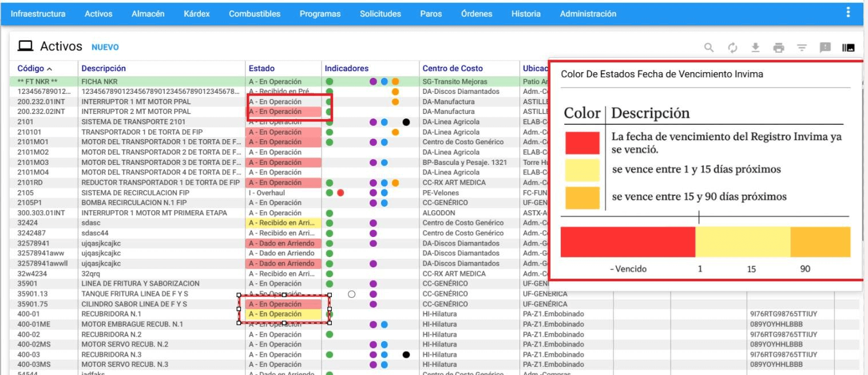This screenshot has width=868, height=375.
Task: Click the search magnifier icon
Action: pos(709,47)
